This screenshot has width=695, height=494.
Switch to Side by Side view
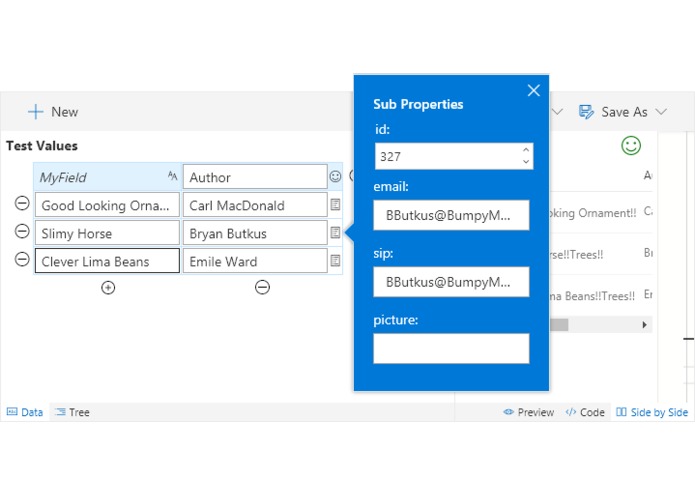click(652, 412)
